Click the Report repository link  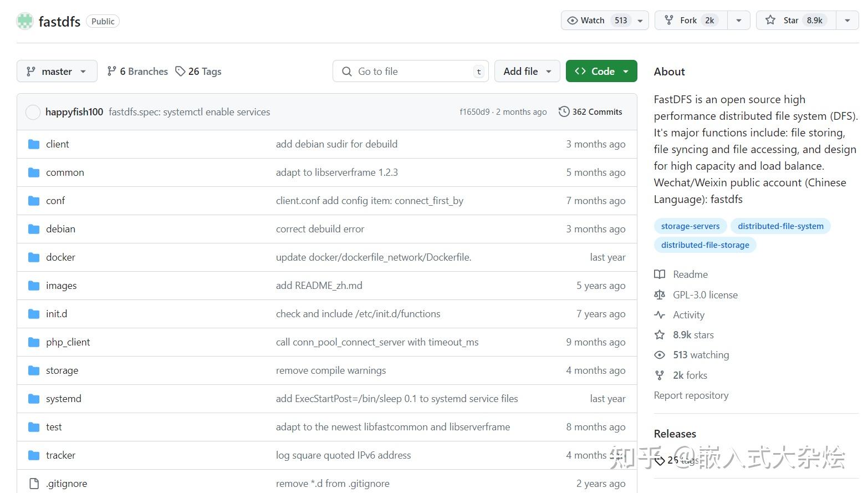coord(691,395)
